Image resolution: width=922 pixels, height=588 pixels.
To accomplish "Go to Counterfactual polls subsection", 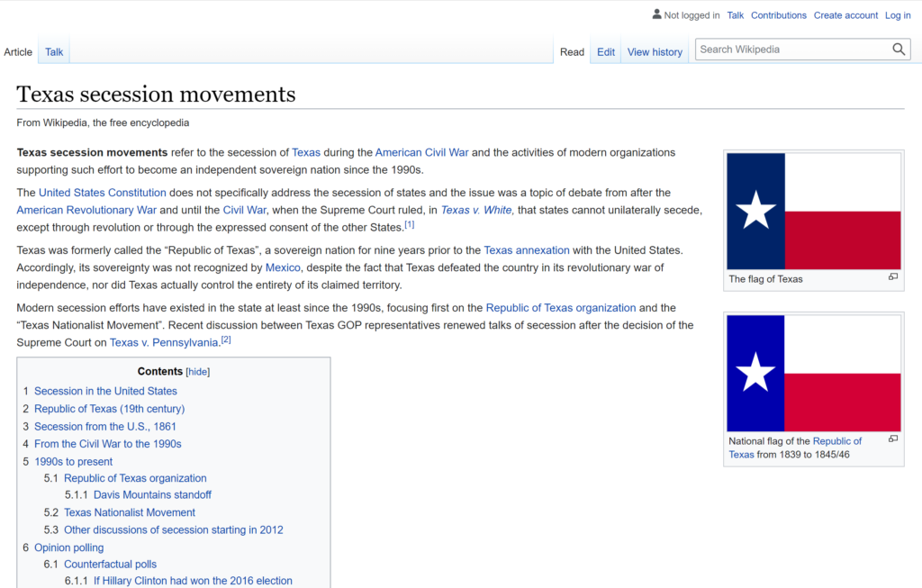I will 110,564.
